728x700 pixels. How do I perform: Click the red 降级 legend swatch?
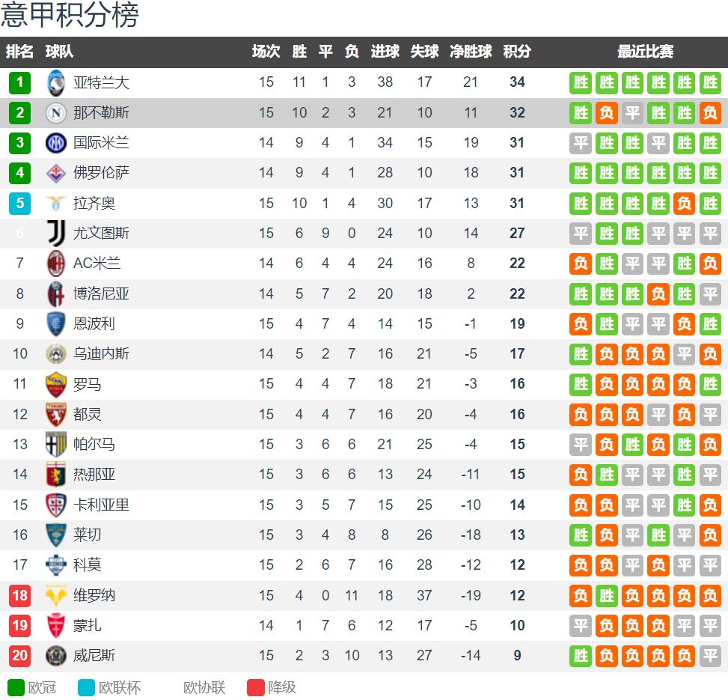point(256,687)
